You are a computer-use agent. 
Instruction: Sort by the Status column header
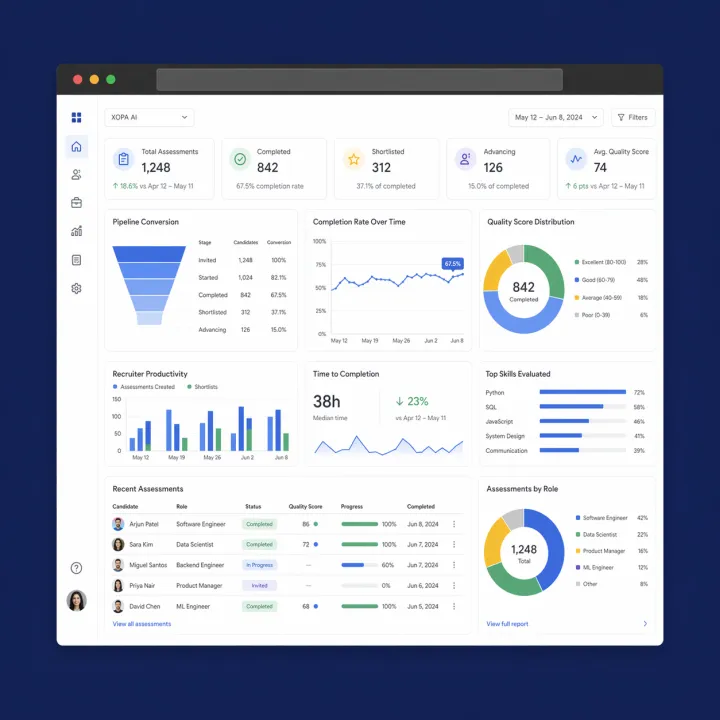tap(253, 506)
